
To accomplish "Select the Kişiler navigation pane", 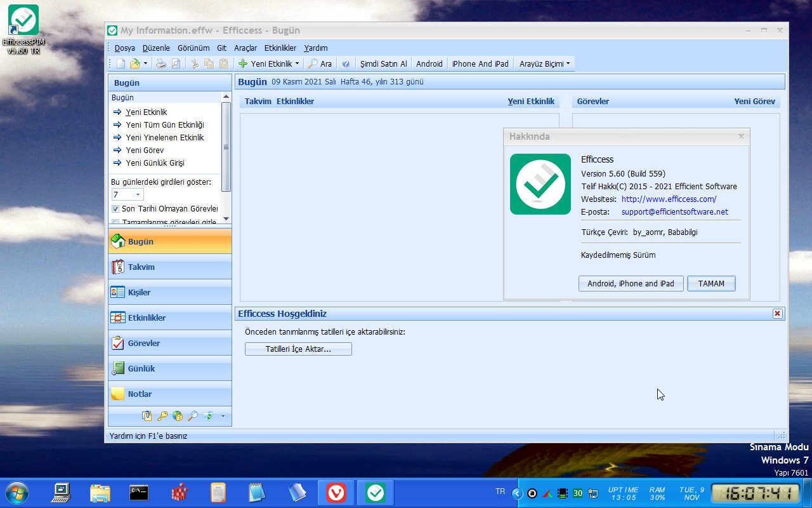I will point(170,292).
